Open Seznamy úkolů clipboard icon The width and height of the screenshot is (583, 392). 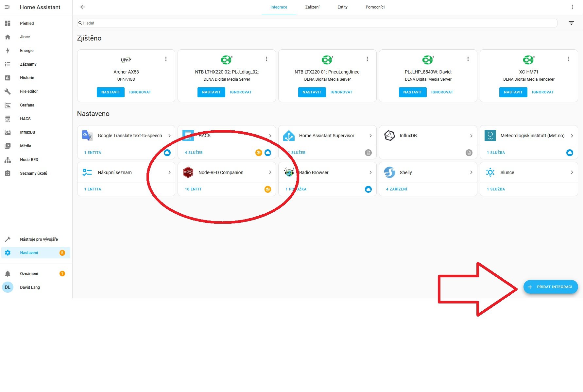8,173
